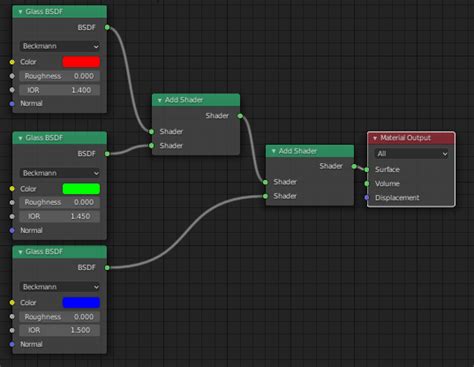Click the Roughness field in the green Glass node

59,202
